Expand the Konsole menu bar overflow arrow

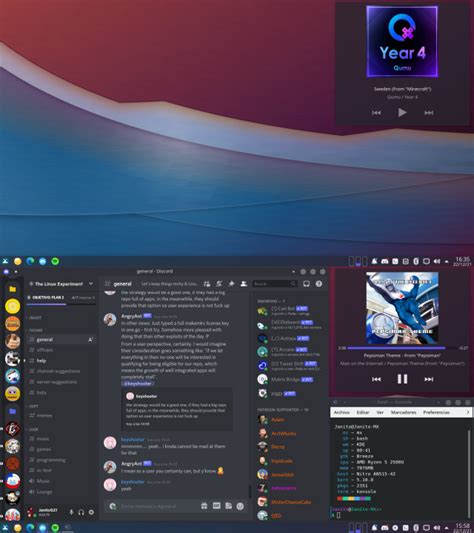point(468,412)
